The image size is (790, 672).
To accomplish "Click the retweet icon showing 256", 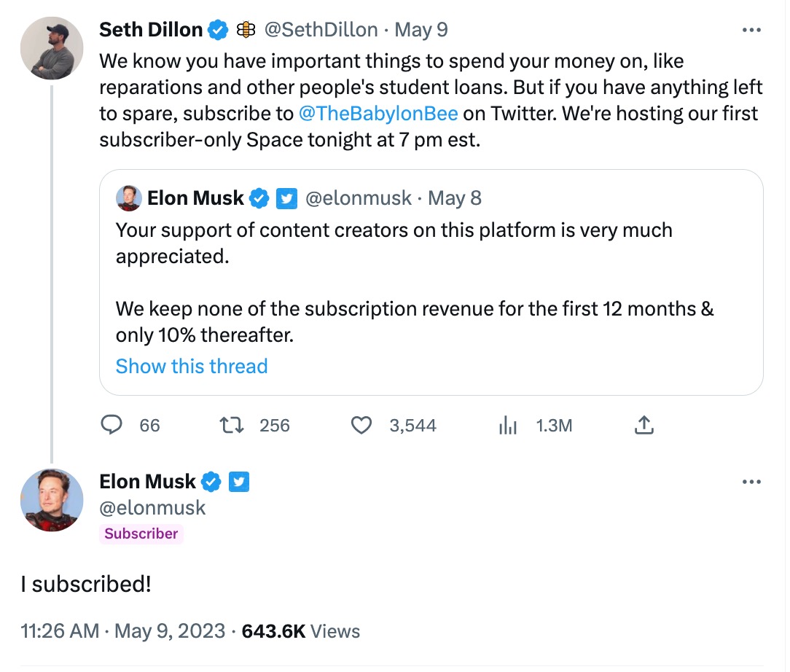I will pos(232,424).
